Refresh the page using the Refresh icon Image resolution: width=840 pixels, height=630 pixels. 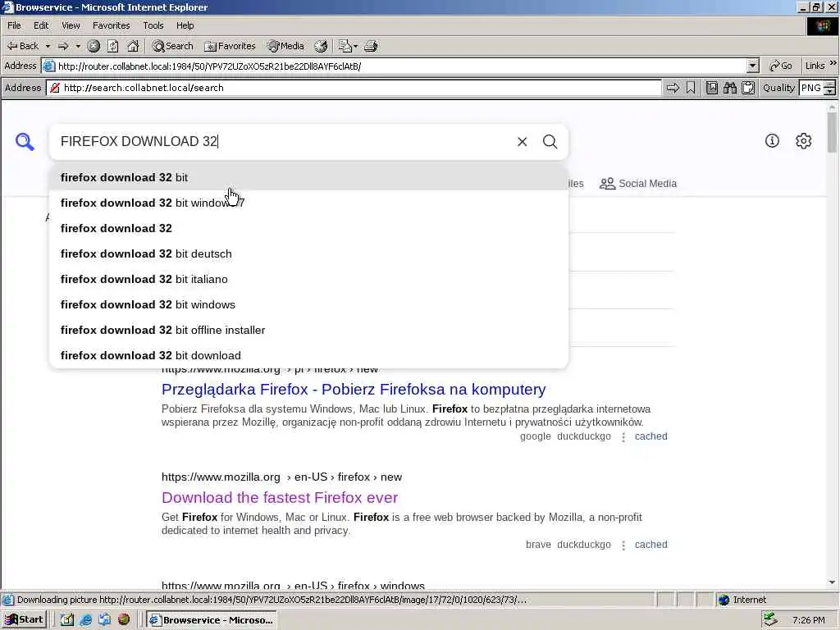coord(112,46)
